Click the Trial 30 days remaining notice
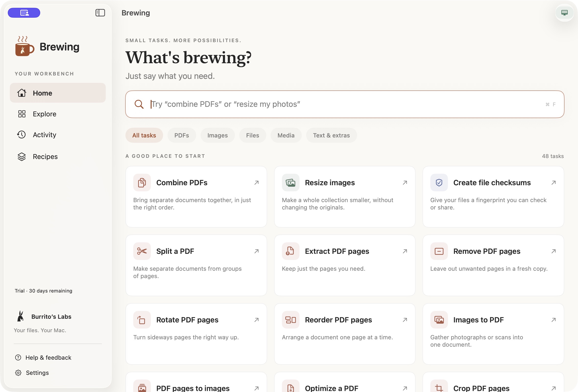Screen dimensions: 578x392 44,291
